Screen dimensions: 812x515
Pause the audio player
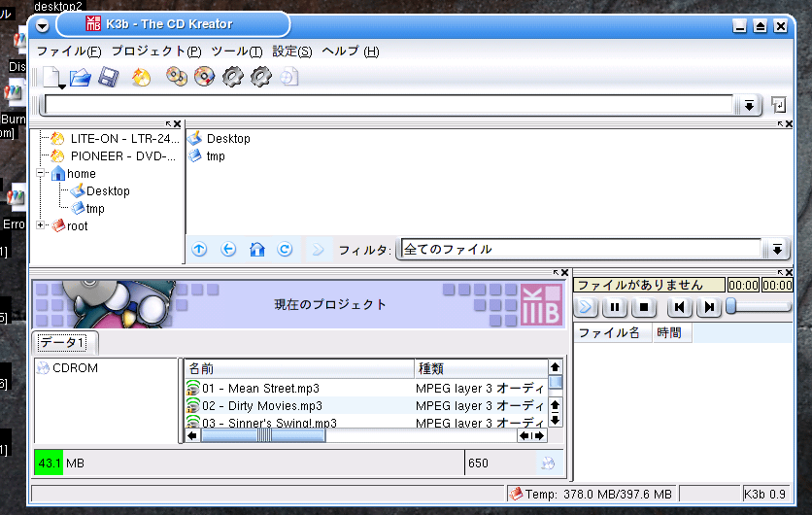pyautogui.click(x=615, y=307)
